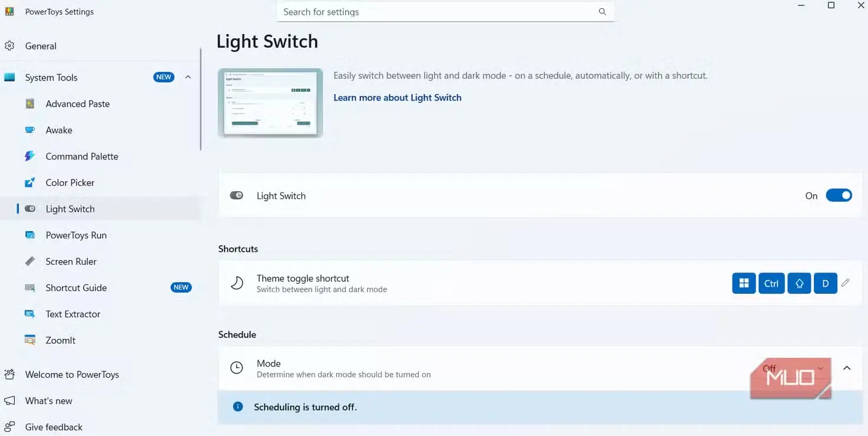The image size is (868, 436).
Task: Click the pencil icon to edit the shortcut
Action: click(846, 283)
